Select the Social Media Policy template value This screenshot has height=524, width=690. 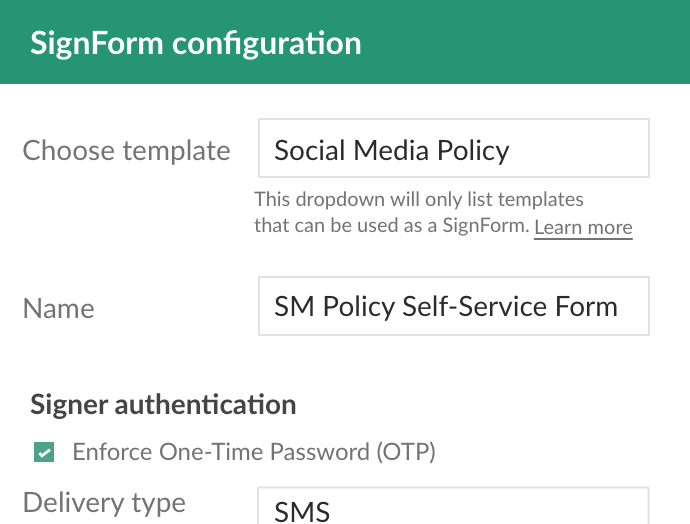coord(392,150)
